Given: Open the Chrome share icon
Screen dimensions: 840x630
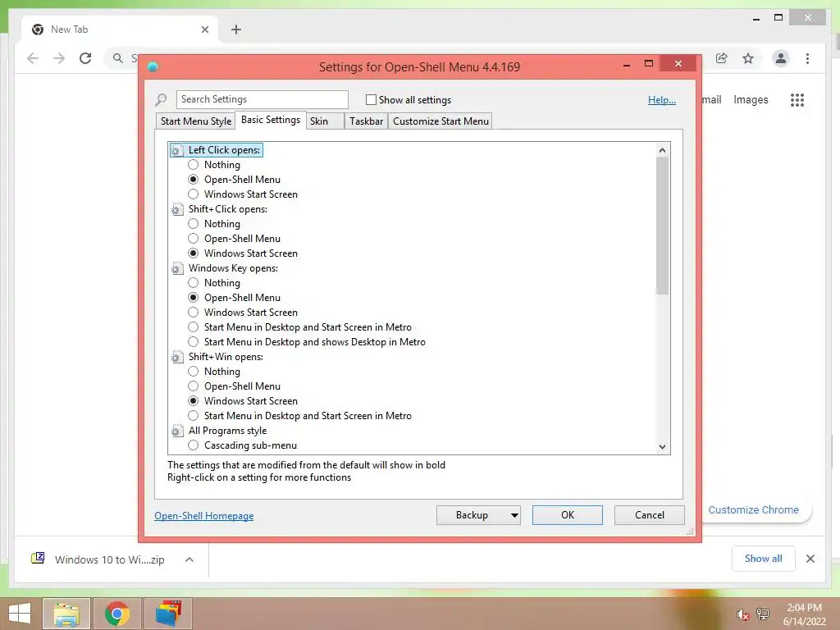Looking at the screenshot, I should (x=722, y=58).
